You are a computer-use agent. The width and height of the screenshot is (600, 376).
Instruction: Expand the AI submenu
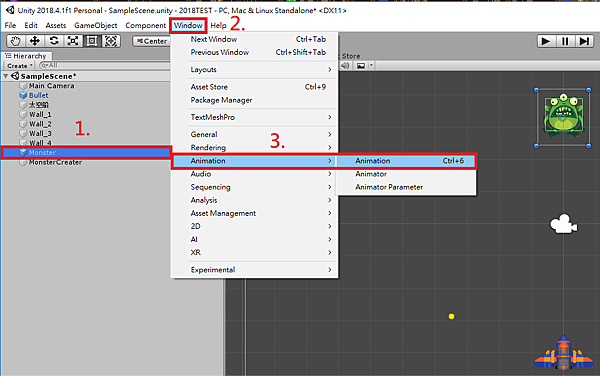pos(254,239)
